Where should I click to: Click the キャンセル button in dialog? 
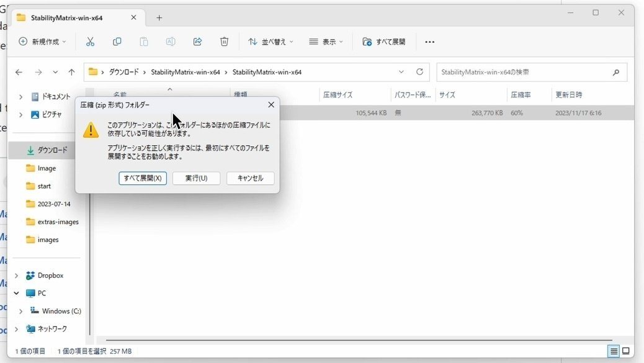click(x=250, y=178)
